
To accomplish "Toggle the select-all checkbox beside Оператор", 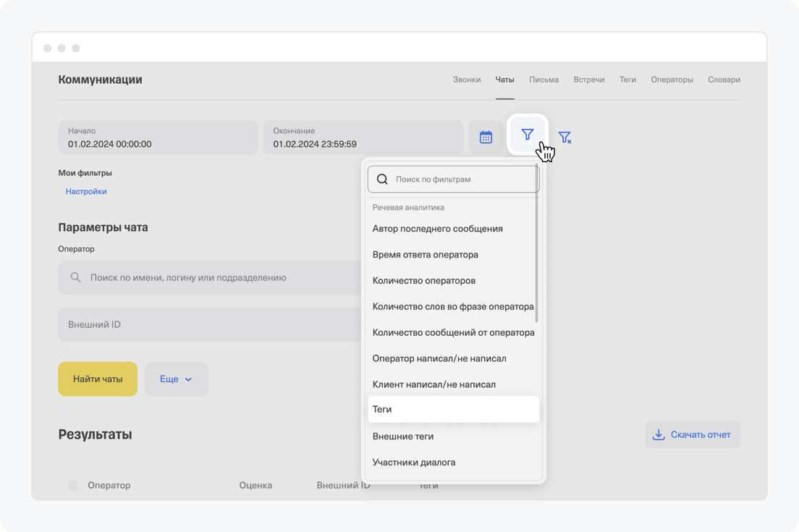I will (73, 485).
